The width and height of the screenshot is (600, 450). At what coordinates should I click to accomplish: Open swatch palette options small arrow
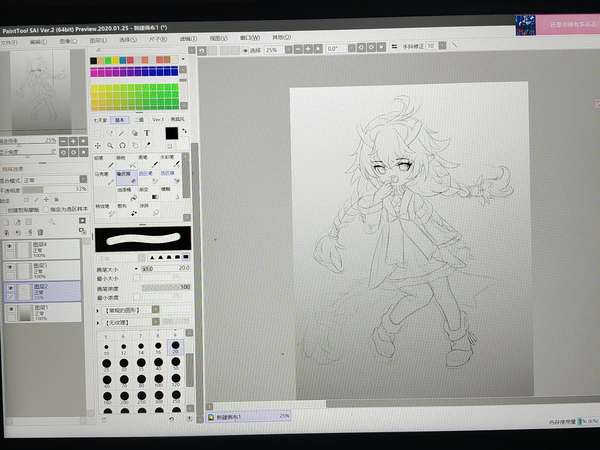click(183, 59)
